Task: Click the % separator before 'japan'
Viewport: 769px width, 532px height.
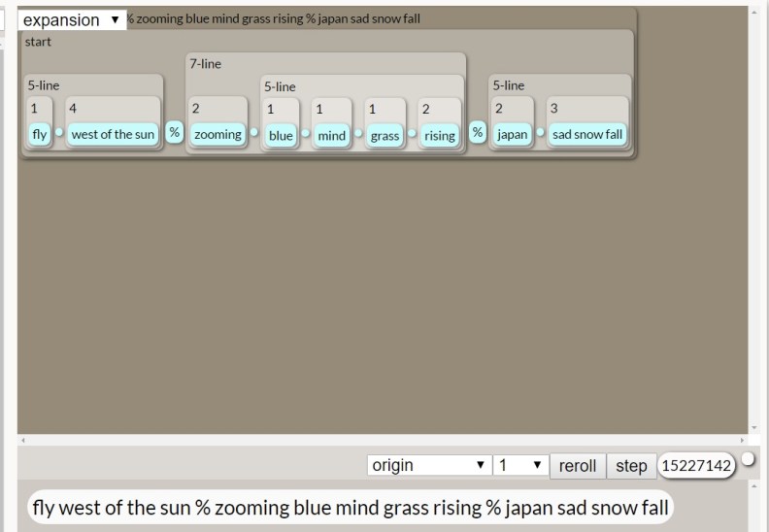Action: 478,132
